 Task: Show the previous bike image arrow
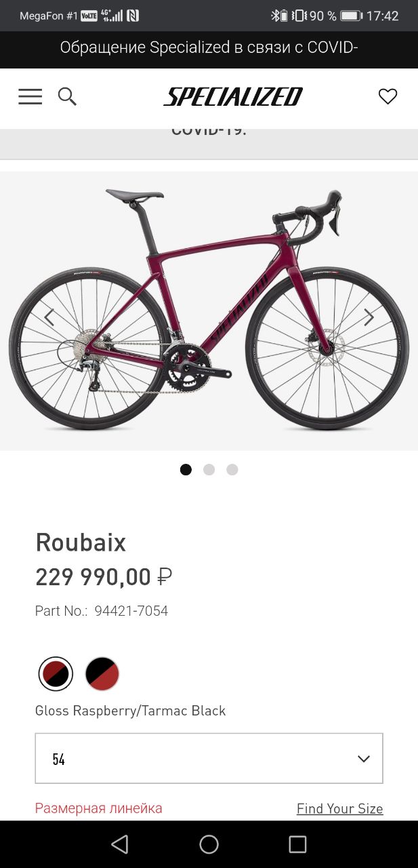[49, 317]
